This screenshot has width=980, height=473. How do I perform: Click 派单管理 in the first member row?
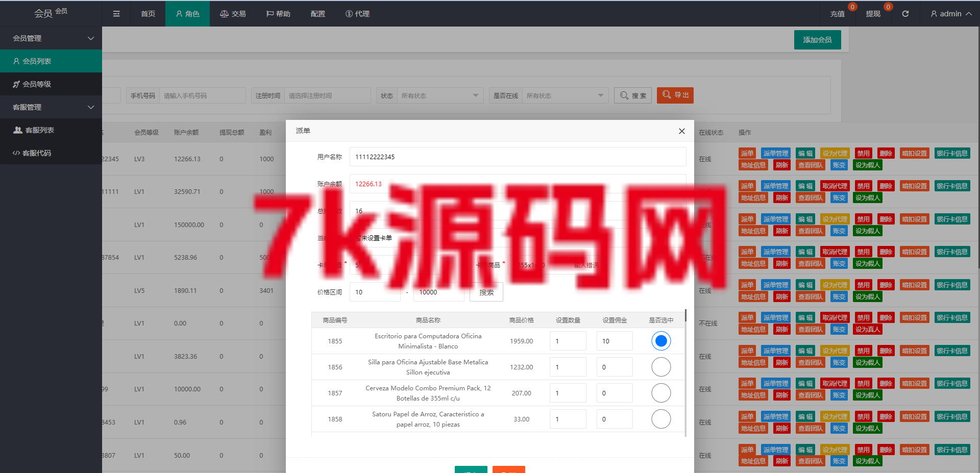775,153
